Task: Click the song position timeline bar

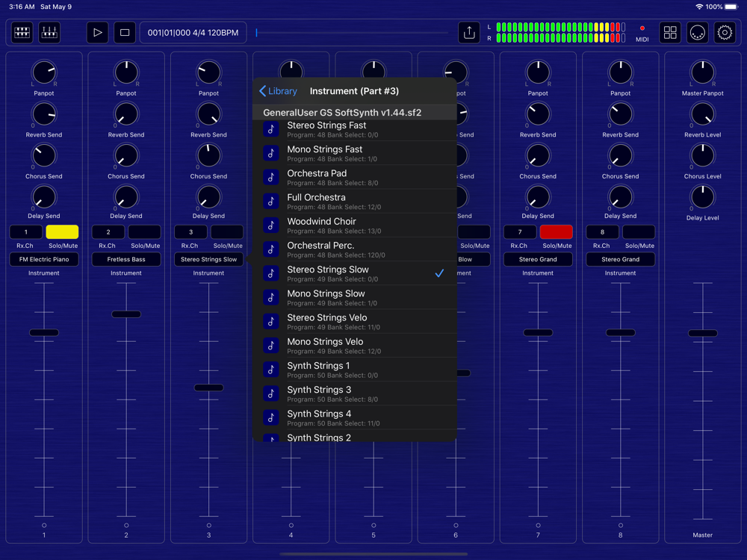Action: (352, 32)
